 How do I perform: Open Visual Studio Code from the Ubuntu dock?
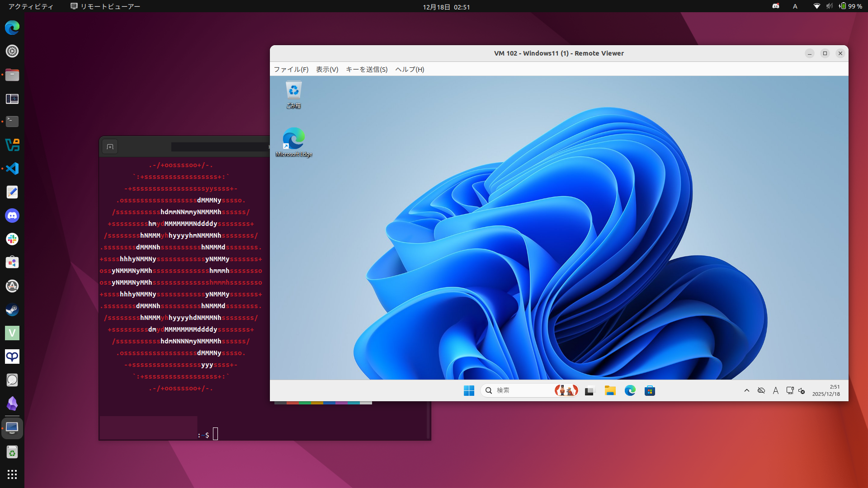[12, 168]
